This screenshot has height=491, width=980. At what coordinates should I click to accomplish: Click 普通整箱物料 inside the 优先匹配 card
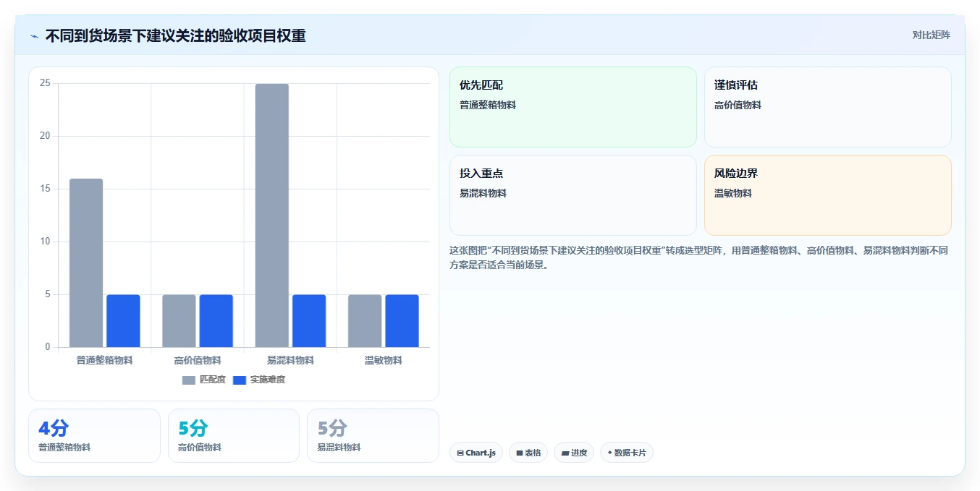tap(488, 105)
